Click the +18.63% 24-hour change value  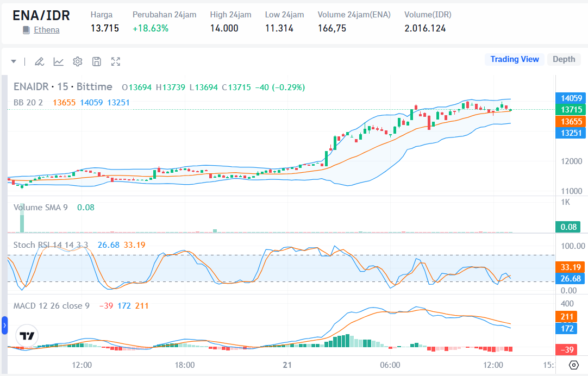pos(151,28)
